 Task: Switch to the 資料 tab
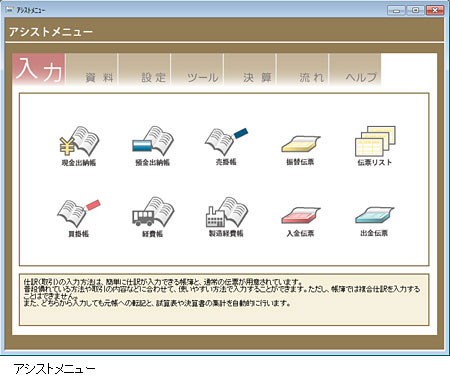92,69
